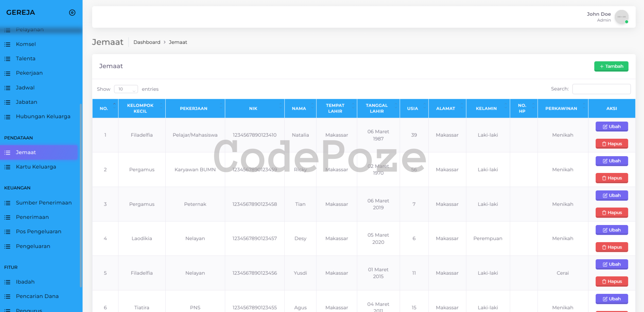Click the list icon beside Kartu Keluarga
Image resolution: width=644 pixels, height=312 pixels.
point(7,167)
